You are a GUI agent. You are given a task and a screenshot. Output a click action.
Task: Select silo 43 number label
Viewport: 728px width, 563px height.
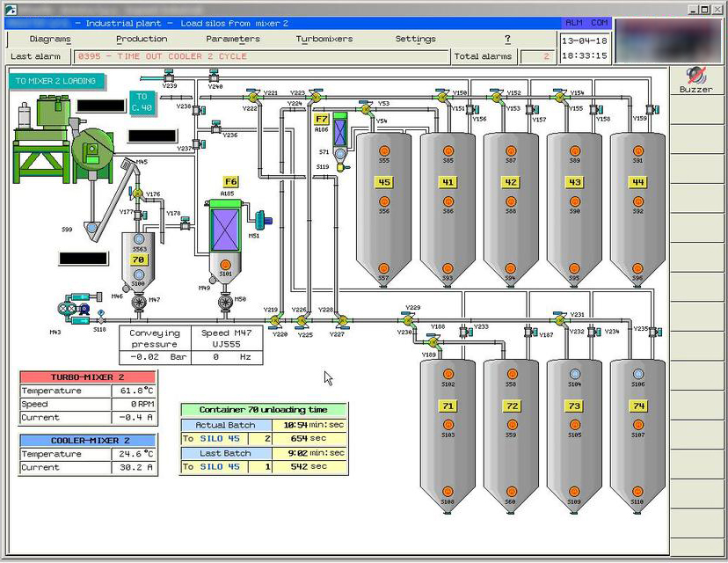pos(575,182)
